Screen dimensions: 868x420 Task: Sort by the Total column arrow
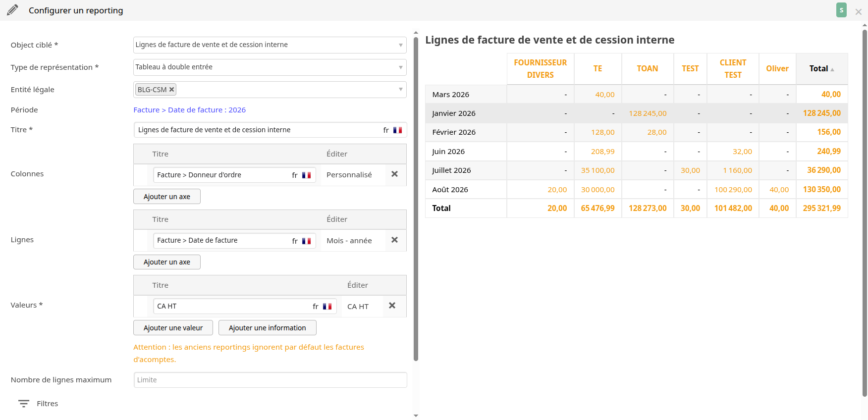click(832, 69)
